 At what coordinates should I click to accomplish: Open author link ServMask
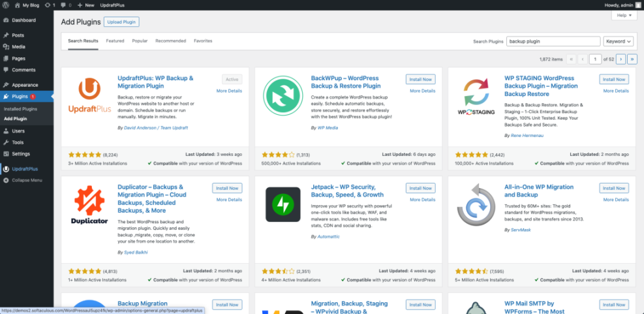[x=521, y=230]
